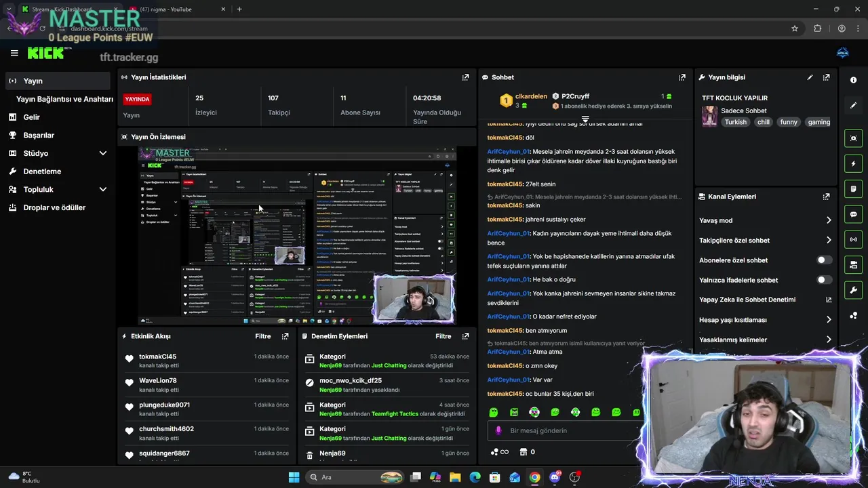Image resolution: width=868 pixels, height=488 pixels.
Task: Click the pencil icon in the right toolbar
Action: pyautogui.click(x=853, y=105)
